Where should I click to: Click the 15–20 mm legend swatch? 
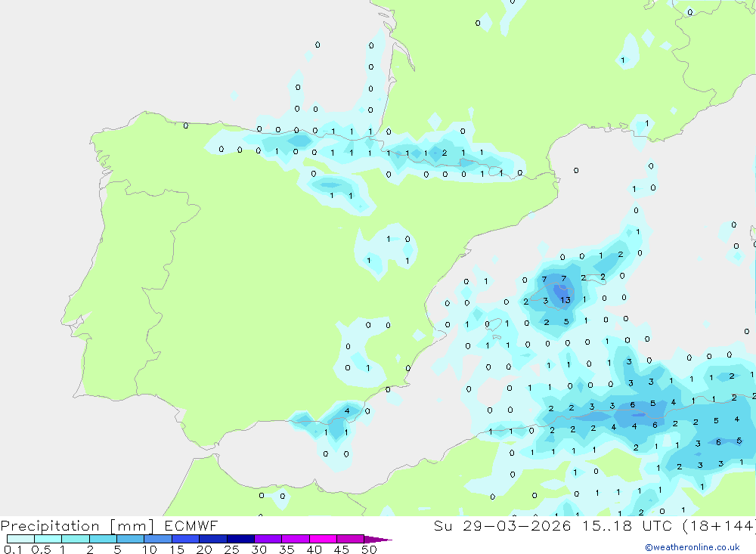(x=185, y=539)
